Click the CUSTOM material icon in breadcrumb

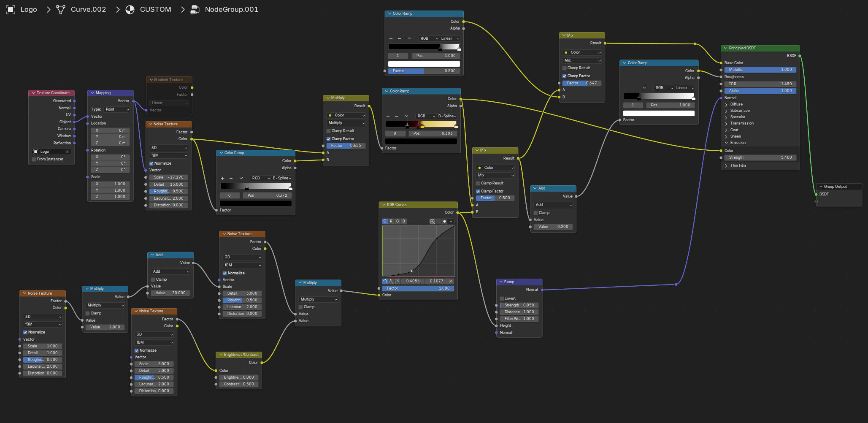130,9
